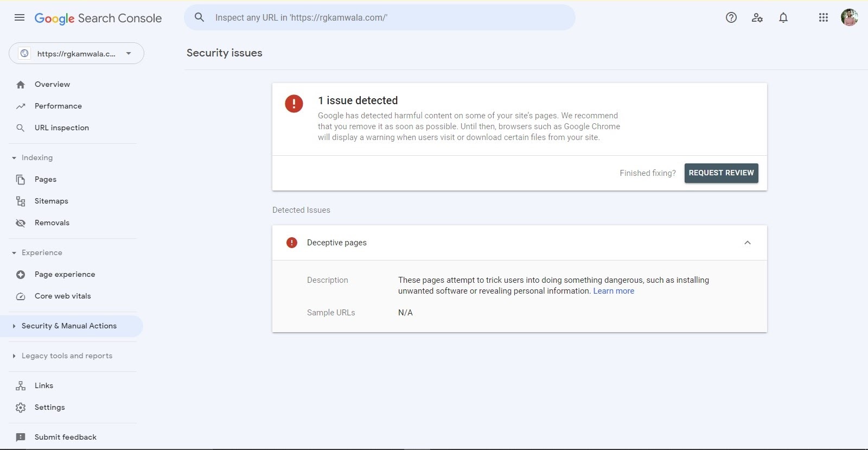Click the REQUEST REVIEW button
Viewport: 868px width, 450px height.
point(721,173)
